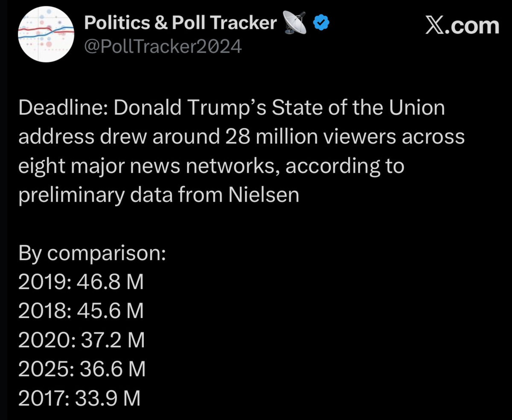Open the Politics & Poll Tracker profile avatar
512x420 pixels.
46,34
